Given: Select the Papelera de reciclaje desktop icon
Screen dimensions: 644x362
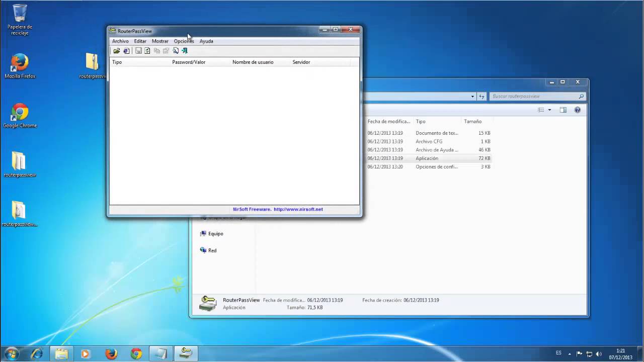Looking at the screenshot, I should click(x=20, y=20).
